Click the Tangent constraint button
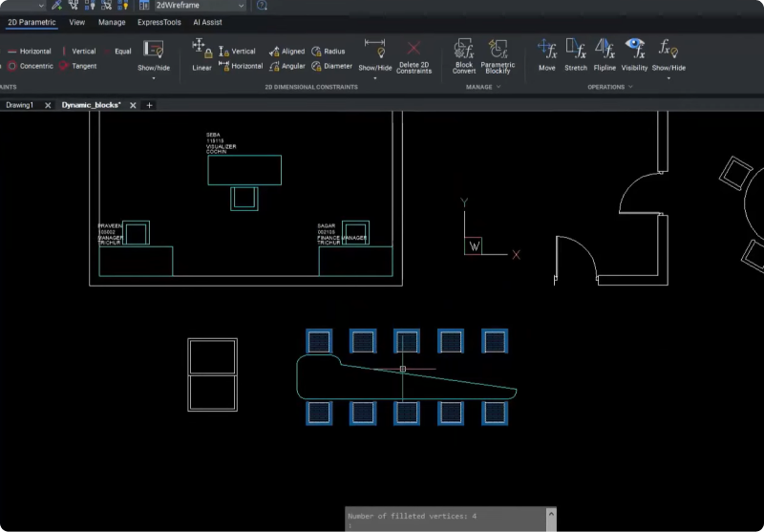764x532 pixels. 77,66
